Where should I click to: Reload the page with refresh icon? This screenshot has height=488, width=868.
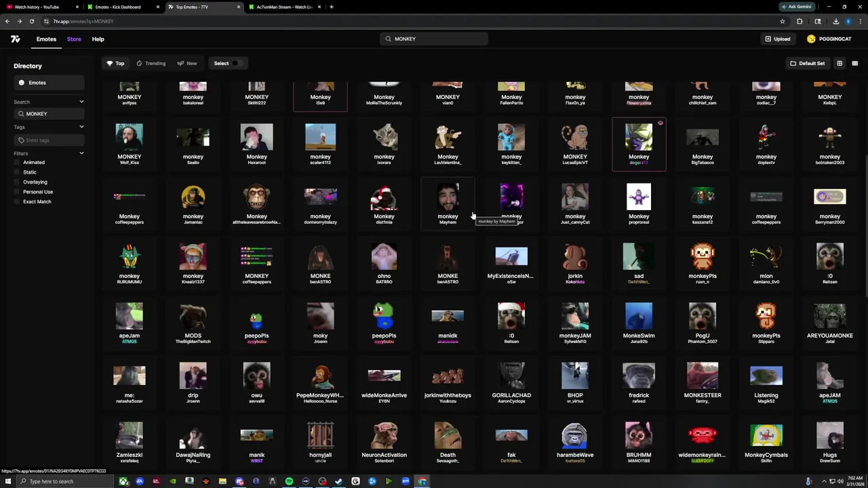31,22
